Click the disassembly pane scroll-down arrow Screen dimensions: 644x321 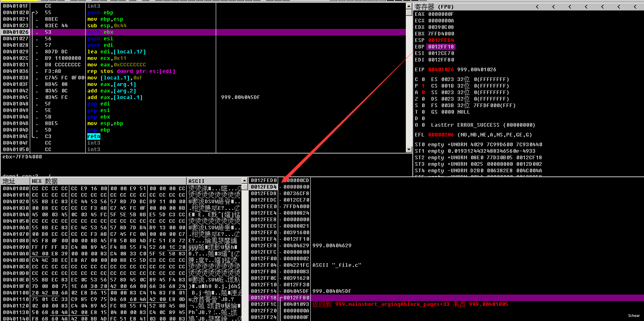(x=409, y=150)
